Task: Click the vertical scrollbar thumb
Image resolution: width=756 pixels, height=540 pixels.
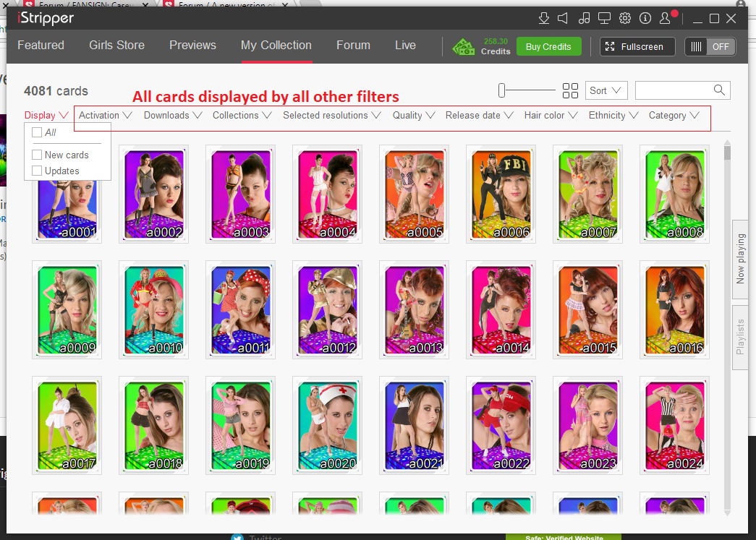Action: coord(727,153)
